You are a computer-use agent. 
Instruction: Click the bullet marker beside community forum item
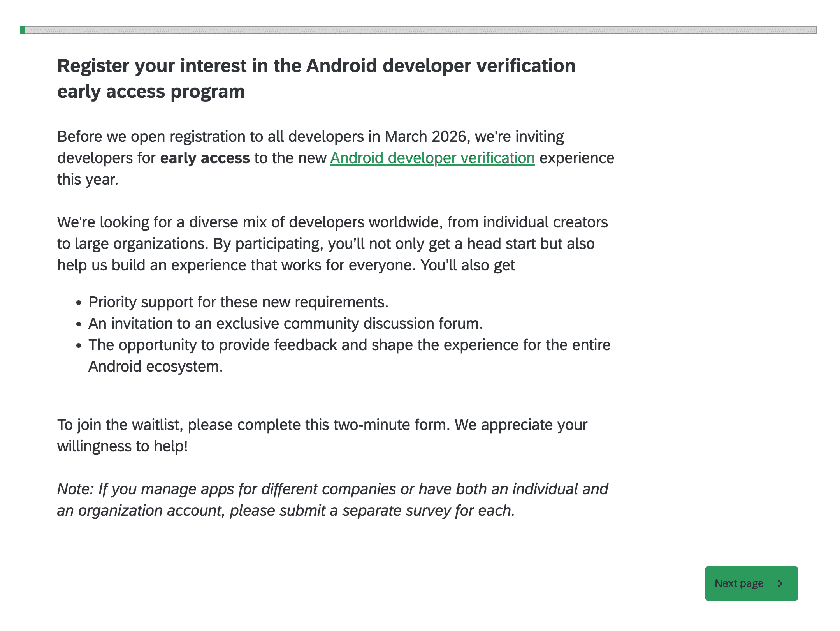pyautogui.click(x=79, y=324)
